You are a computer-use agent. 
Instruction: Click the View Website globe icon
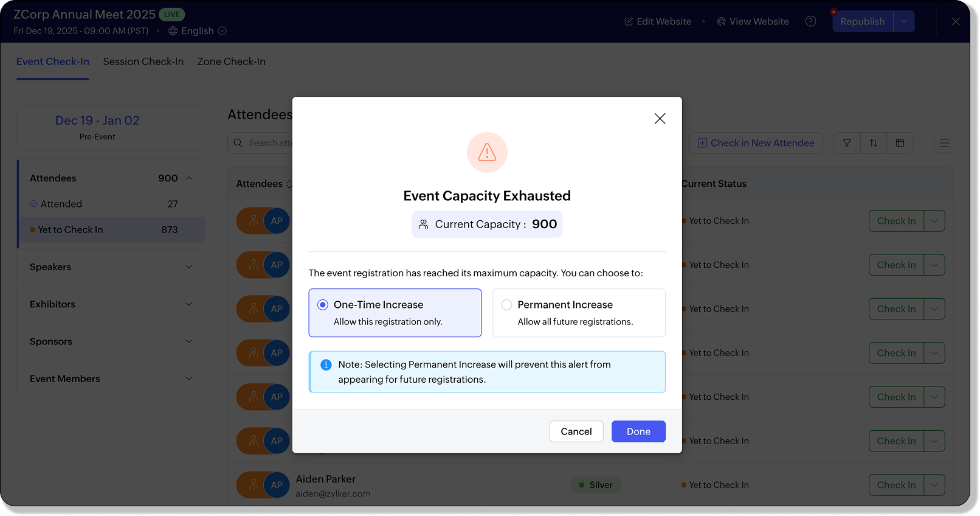click(x=722, y=21)
